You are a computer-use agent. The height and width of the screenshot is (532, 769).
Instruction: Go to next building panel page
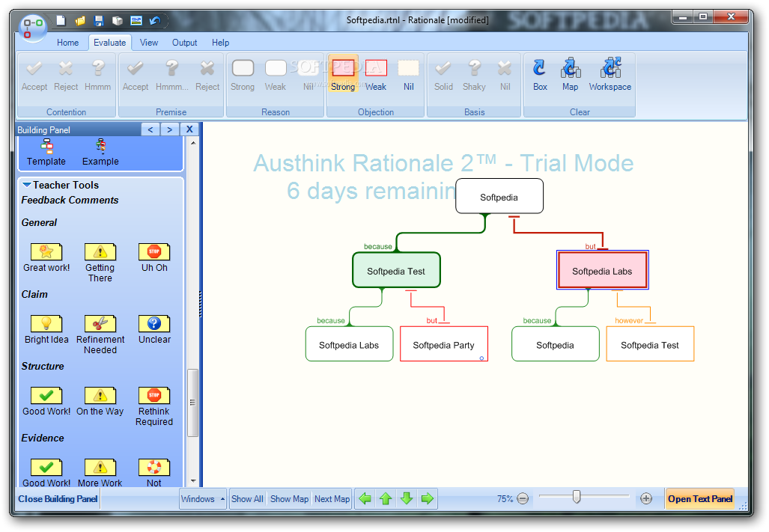170,129
